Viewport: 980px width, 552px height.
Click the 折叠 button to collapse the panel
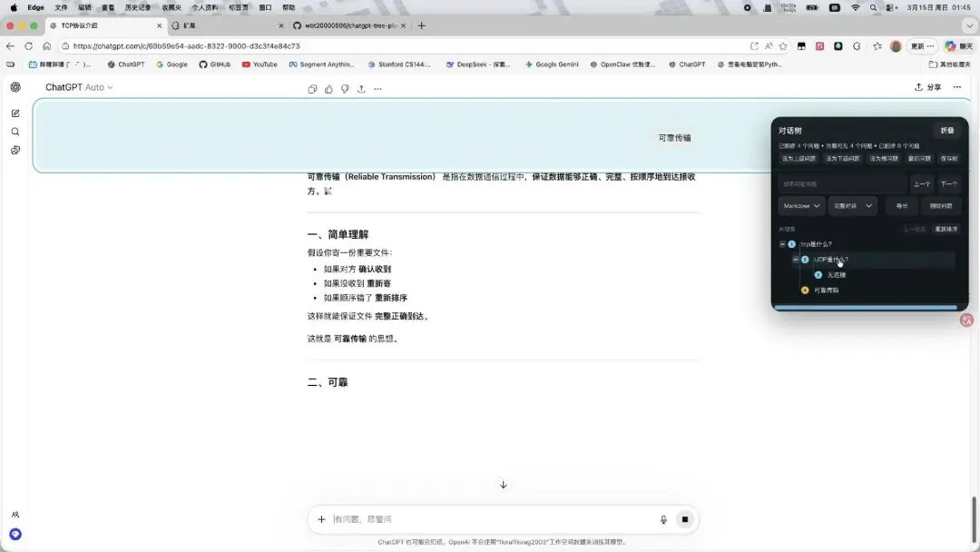pos(947,130)
